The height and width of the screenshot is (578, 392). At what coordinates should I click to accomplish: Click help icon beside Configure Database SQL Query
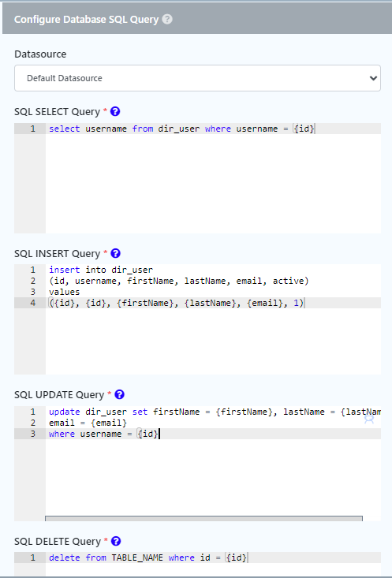click(x=167, y=19)
